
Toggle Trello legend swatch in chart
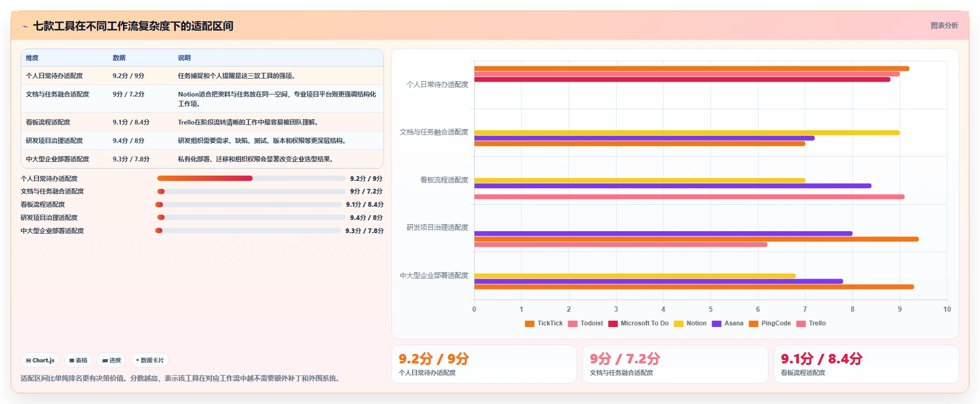coord(801,323)
